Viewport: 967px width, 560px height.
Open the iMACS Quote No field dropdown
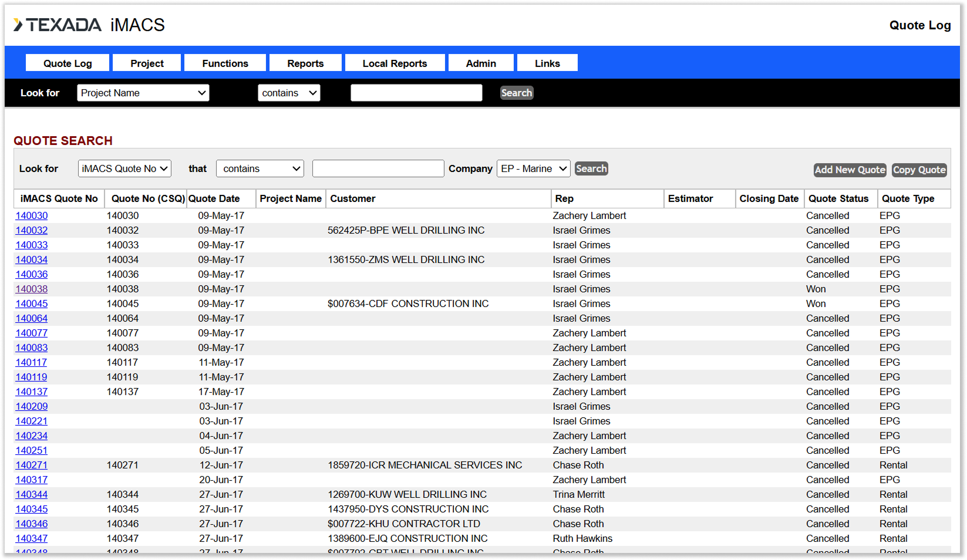[124, 168]
